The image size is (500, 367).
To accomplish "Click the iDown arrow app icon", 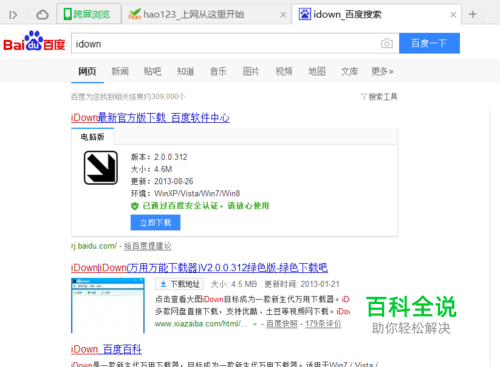I will [x=101, y=168].
